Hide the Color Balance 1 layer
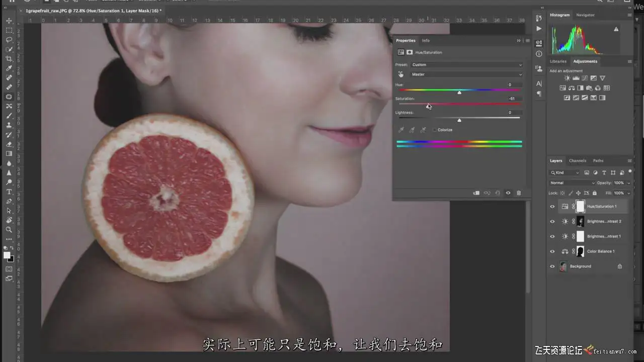 point(552,251)
